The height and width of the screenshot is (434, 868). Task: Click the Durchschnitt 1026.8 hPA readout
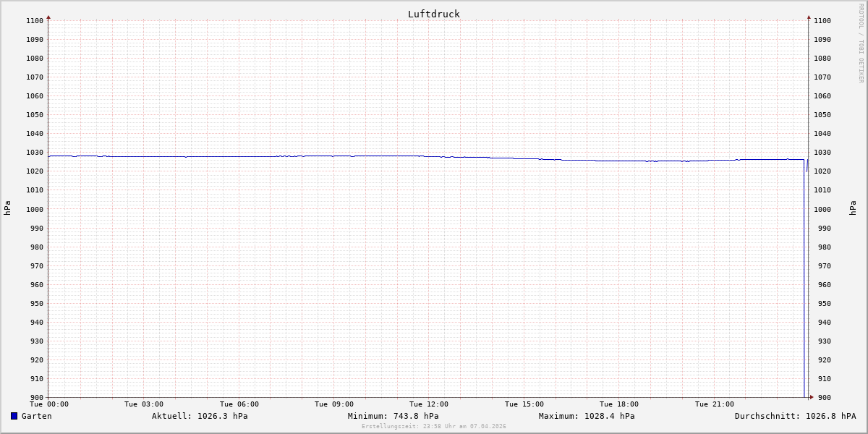795,416
